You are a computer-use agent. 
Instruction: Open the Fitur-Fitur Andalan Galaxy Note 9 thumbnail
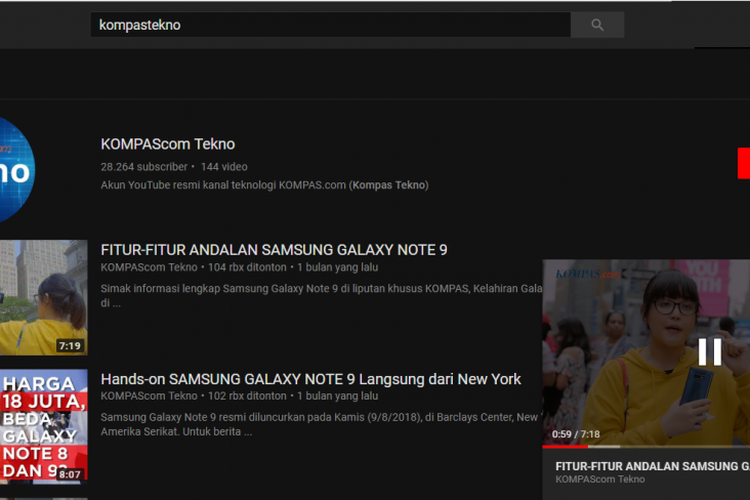[43, 297]
